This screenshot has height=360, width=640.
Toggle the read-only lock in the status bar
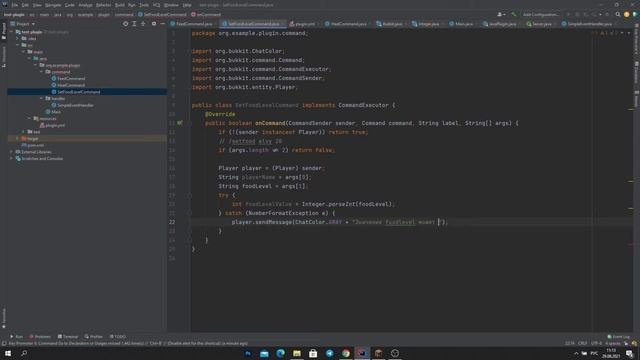(x=626, y=344)
